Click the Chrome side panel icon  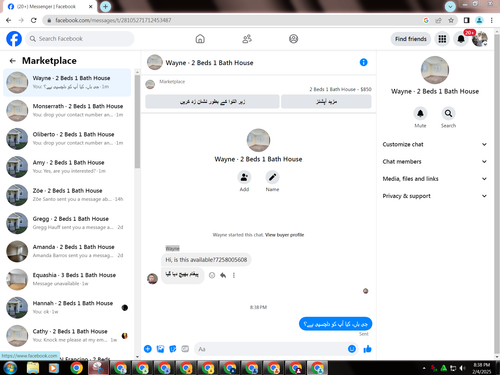click(x=466, y=20)
